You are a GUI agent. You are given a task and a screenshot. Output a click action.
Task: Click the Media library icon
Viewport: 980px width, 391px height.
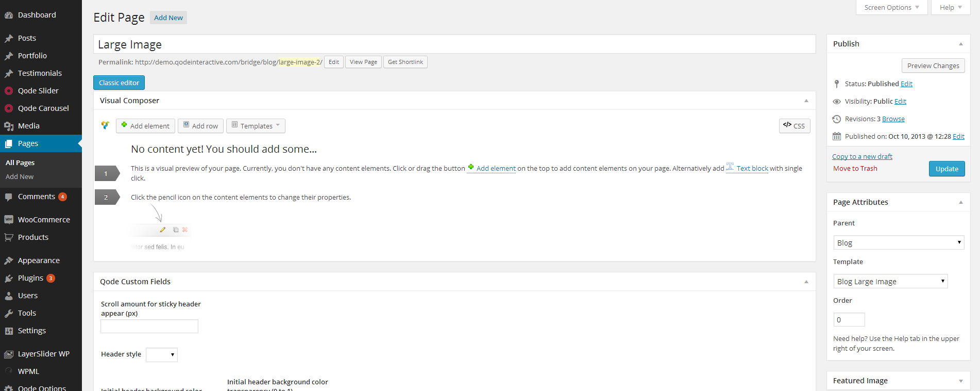[x=9, y=126]
